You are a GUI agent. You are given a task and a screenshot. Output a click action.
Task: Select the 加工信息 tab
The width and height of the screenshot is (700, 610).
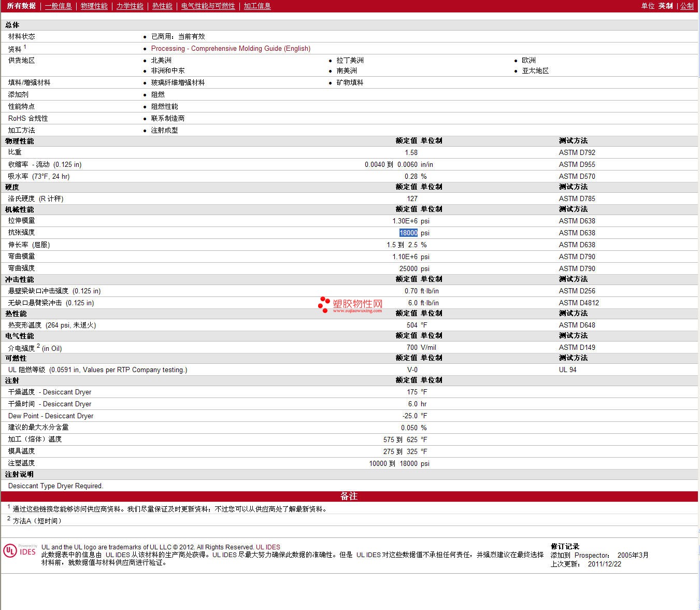click(257, 6)
